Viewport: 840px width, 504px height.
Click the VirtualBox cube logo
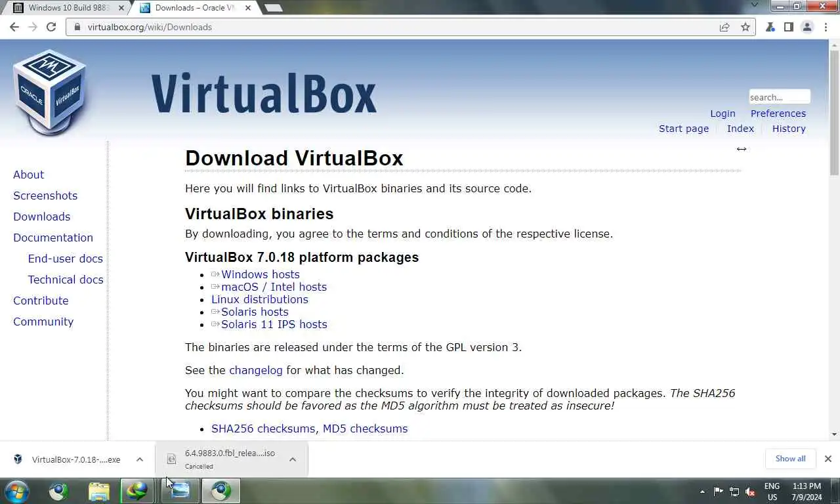[x=49, y=92]
